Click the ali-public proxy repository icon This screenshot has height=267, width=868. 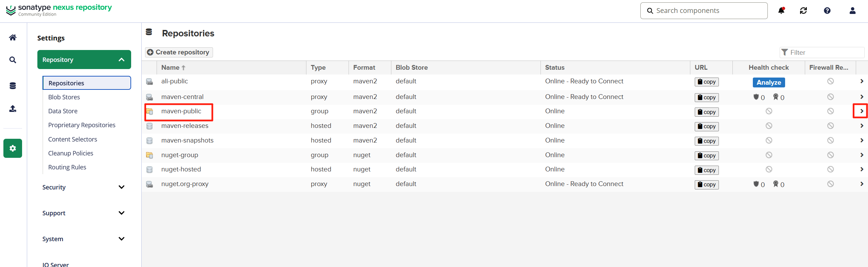click(x=149, y=82)
